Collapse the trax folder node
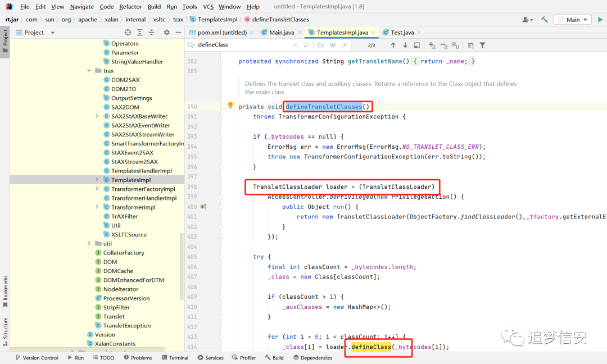Viewport: 607px width, 364px height. click(89, 70)
